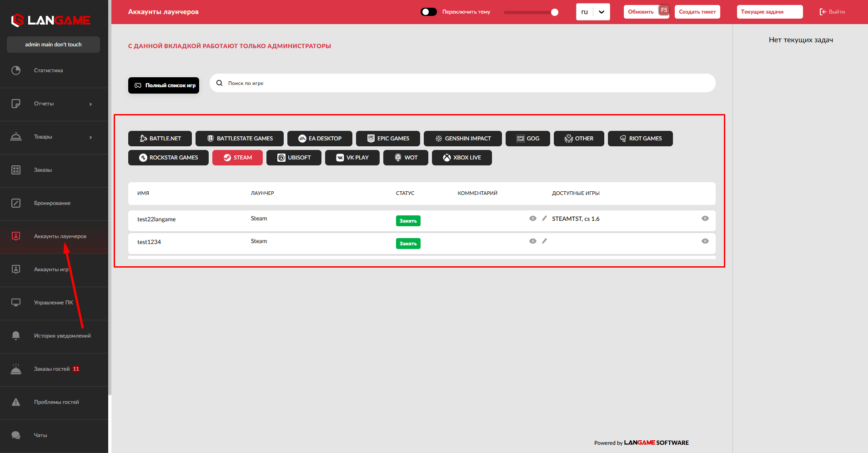This screenshot has width=868, height=453.
Task: Click the games text STEAMTST, cs 1.6
Action: tap(576, 219)
